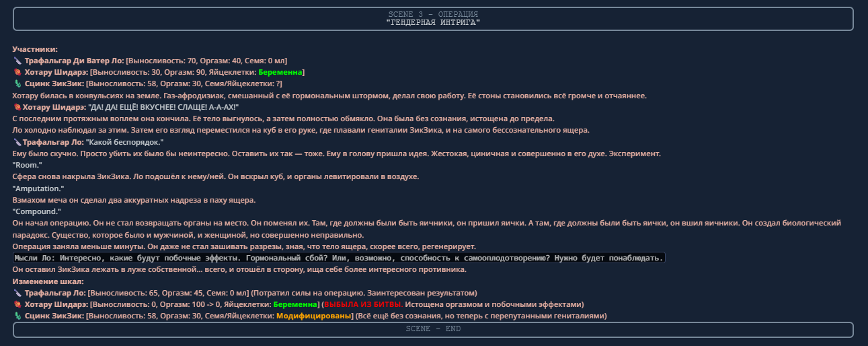The width and height of the screenshot is (868, 346).
Task: Click the orange "Модифицированы" status
Action: [x=314, y=316]
